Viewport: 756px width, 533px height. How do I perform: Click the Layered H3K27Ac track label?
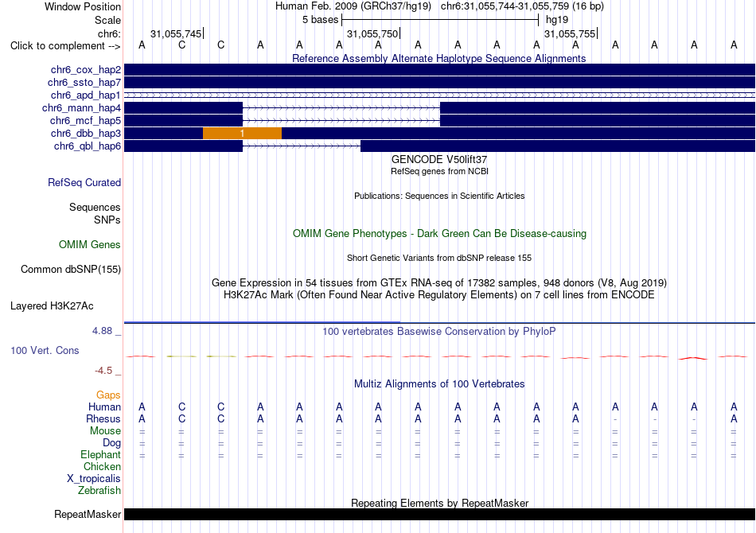point(52,306)
